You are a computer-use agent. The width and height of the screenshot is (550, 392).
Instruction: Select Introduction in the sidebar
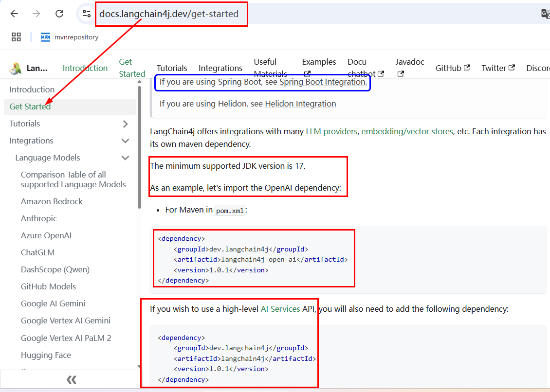tap(32, 90)
